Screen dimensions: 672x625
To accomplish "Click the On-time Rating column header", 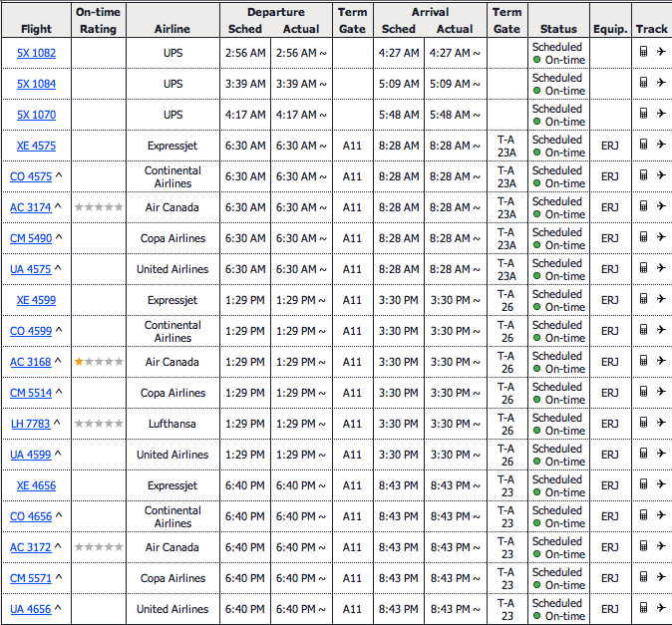I will [x=98, y=20].
